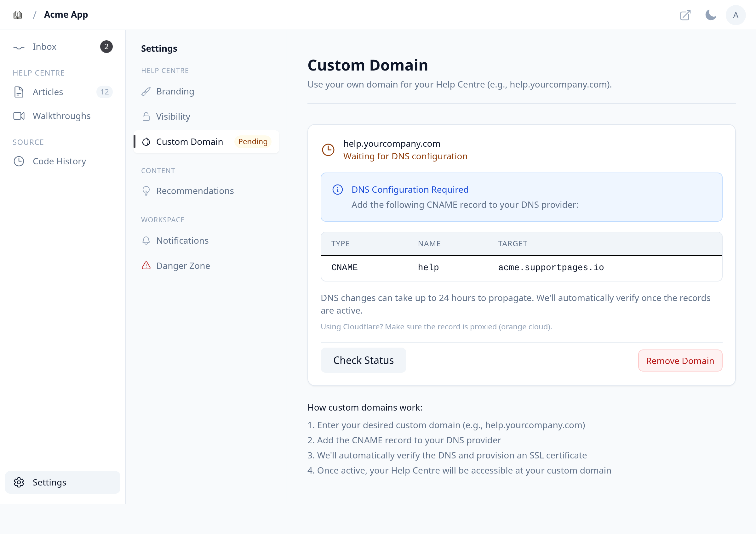Click 'Waiting for DNS configuration' status text
756x534 pixels.
pos(405,156)
